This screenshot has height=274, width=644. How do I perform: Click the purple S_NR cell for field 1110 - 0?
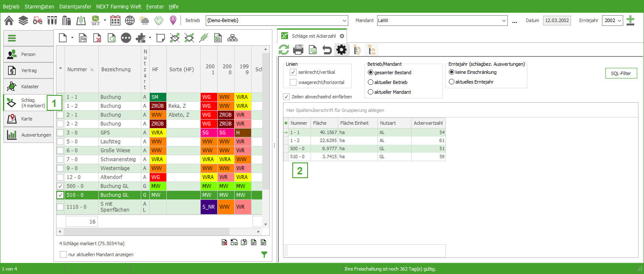[209, 207]
